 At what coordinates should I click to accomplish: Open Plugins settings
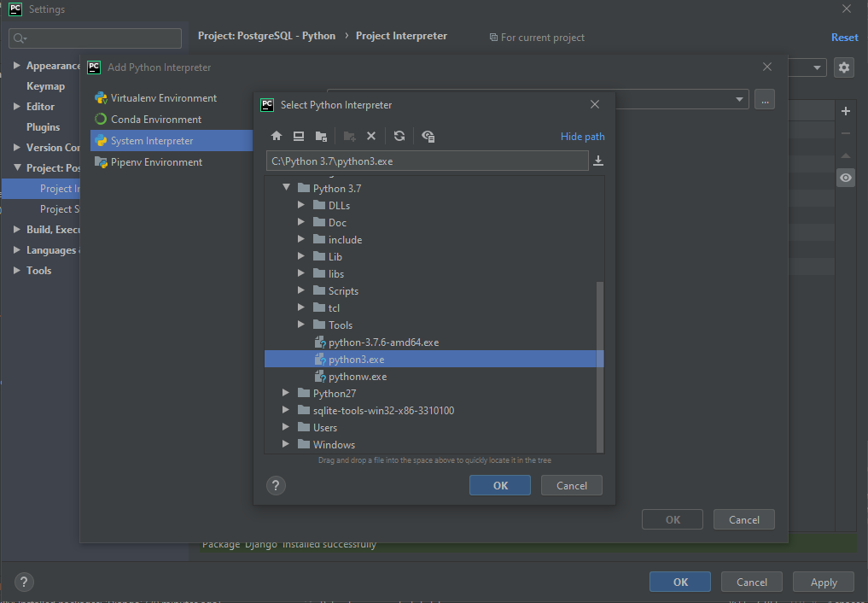pos(44,127)
